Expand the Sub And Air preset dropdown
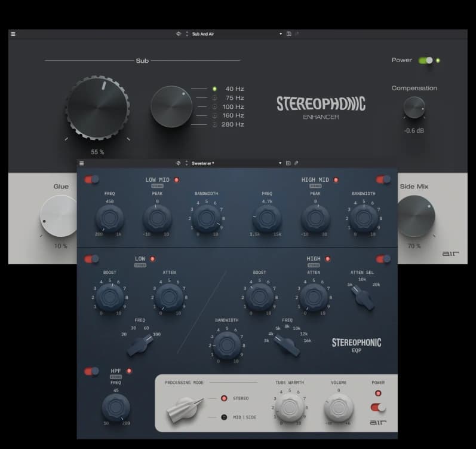Image resolution: width=476 pixels, height=449 pixels. pos(281,33)
